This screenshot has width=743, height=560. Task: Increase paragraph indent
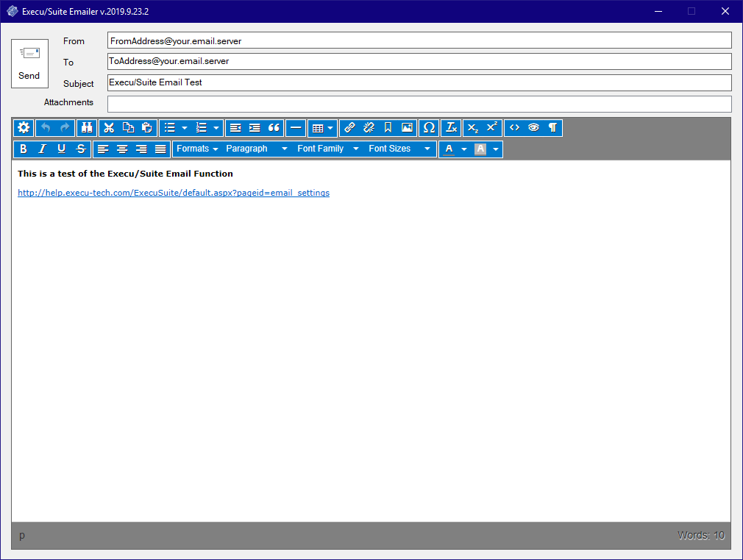point(255,127)
